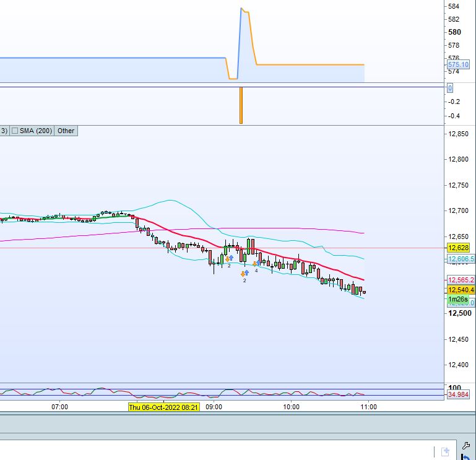Click the lowest trade arrows near 09:24
Viewport: 476px width, 460px height.
[244, 273]
